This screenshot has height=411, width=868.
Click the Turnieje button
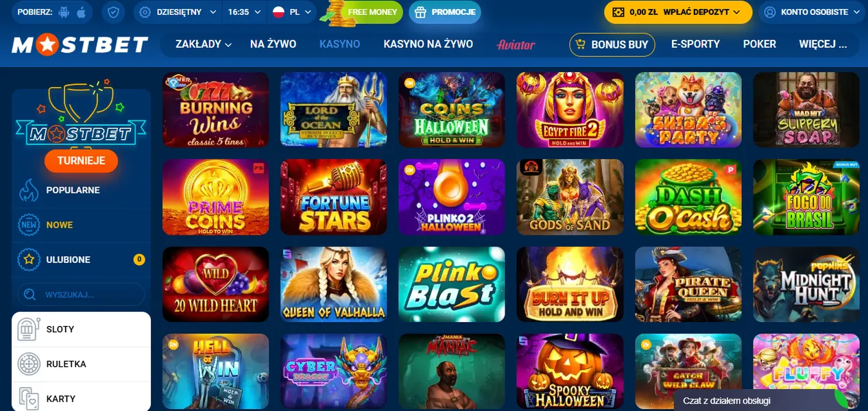(x=81, y=161)
